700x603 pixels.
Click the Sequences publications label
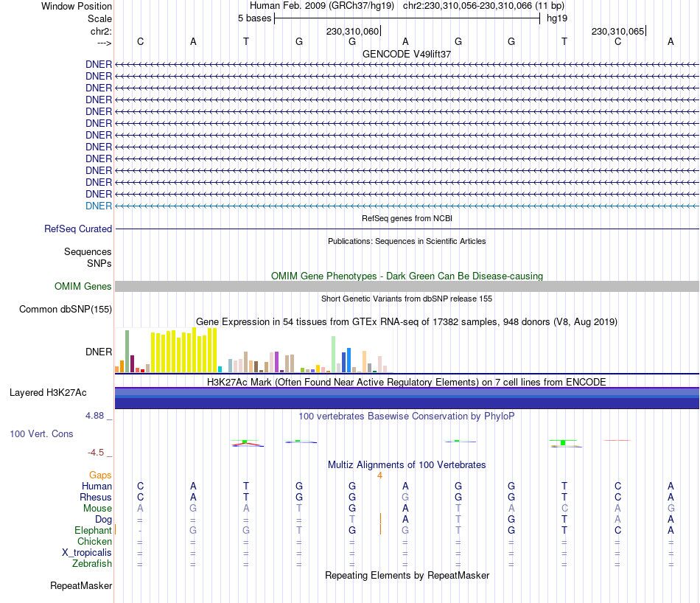coord(88,252)
